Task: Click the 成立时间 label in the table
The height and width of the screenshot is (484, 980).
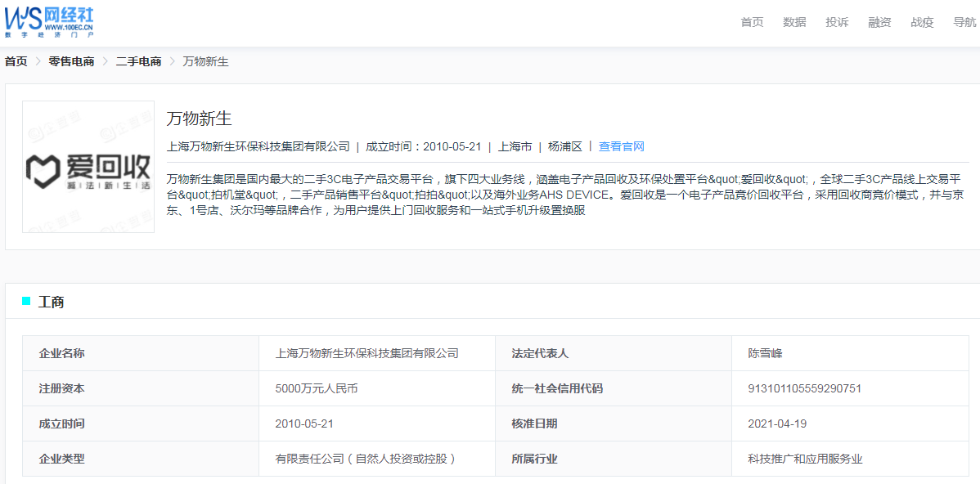Action: [x=141, y=423]
